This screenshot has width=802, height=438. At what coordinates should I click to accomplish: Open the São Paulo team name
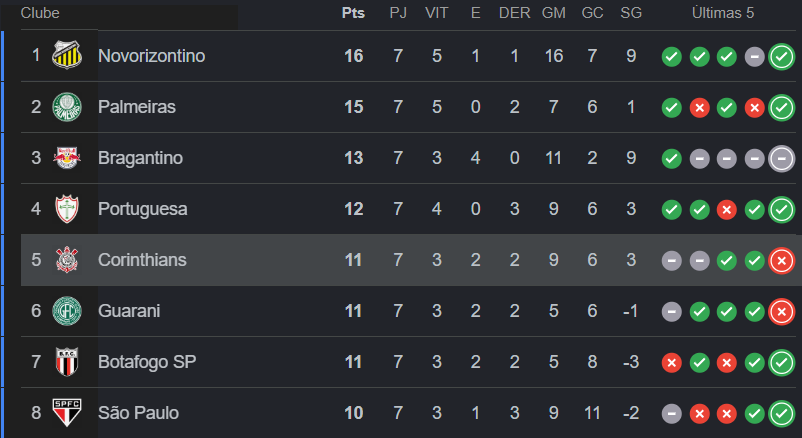tap(138, 413)
